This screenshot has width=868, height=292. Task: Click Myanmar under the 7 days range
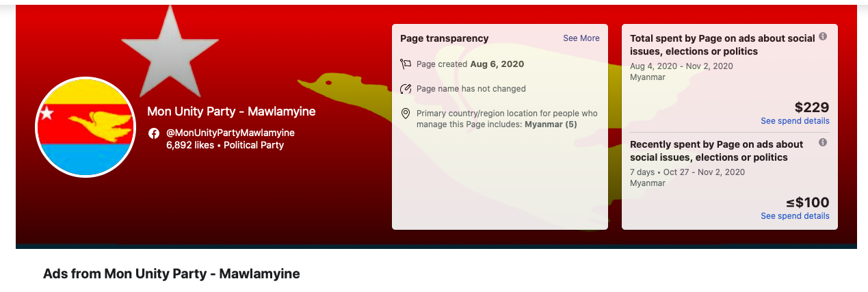[648, 183]
